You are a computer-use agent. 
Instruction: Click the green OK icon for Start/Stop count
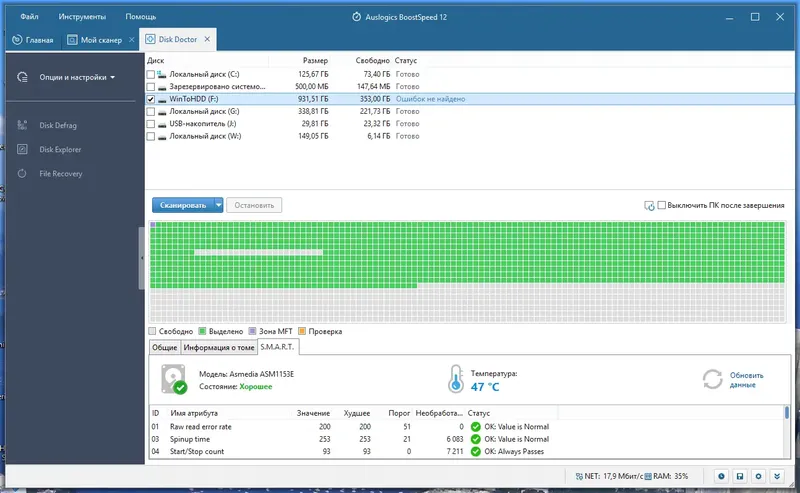click(x=476, y=452)
